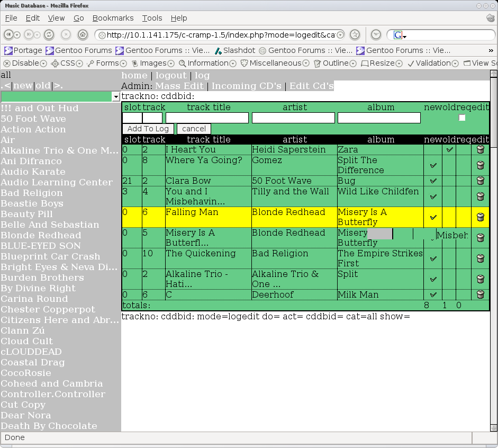Image resolution: width=498 pixels, height=448 pixels.
Task: Open the Bookmarks menu
Action: click(113, 18)
